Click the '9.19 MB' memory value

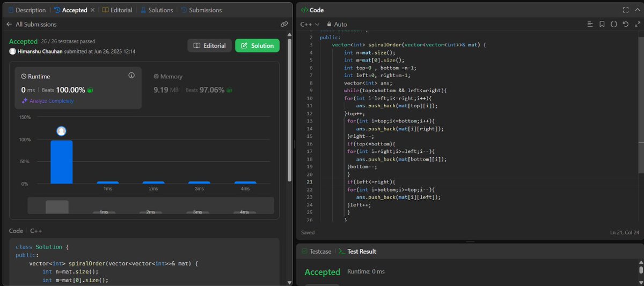pos(166,90)
